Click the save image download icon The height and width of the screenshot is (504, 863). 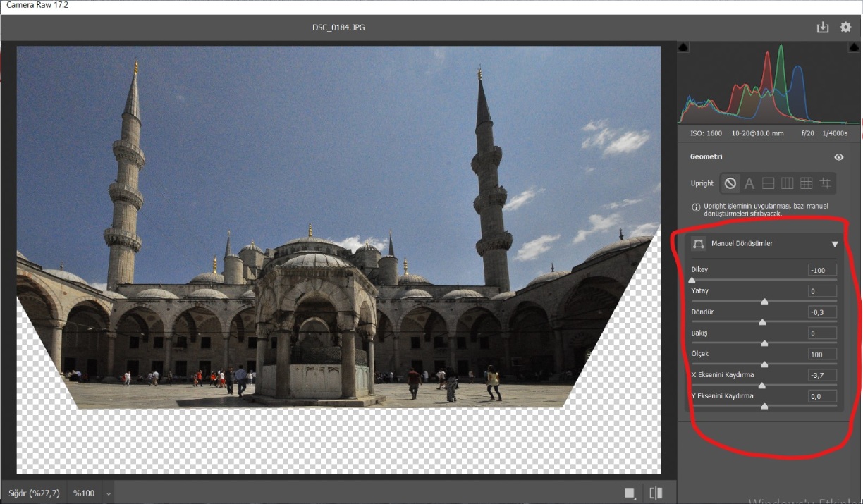click(x=822, y=27)
